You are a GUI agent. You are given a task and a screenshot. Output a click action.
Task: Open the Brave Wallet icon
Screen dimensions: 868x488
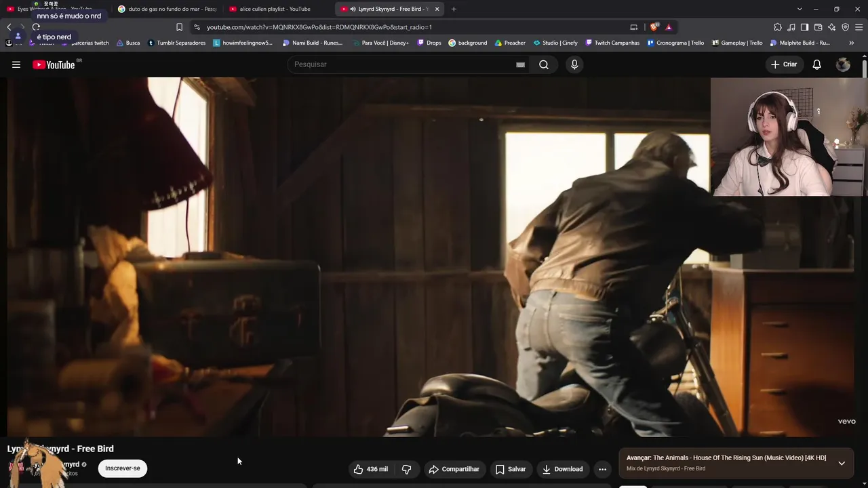tap(818, 27)
